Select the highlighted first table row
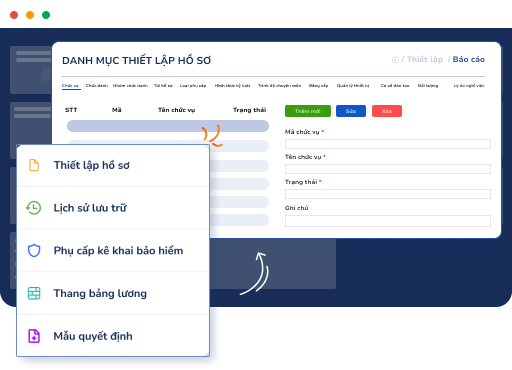 click(168, 126)
